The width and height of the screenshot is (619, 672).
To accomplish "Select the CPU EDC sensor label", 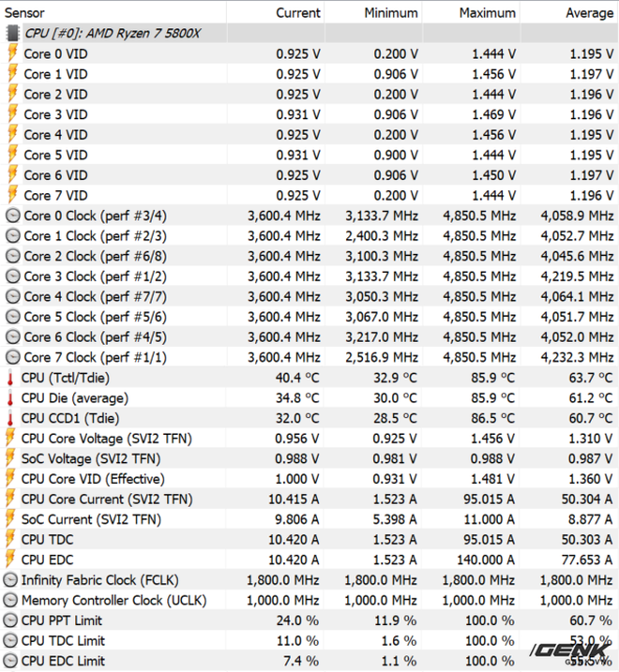I will [x=47, y=560].
